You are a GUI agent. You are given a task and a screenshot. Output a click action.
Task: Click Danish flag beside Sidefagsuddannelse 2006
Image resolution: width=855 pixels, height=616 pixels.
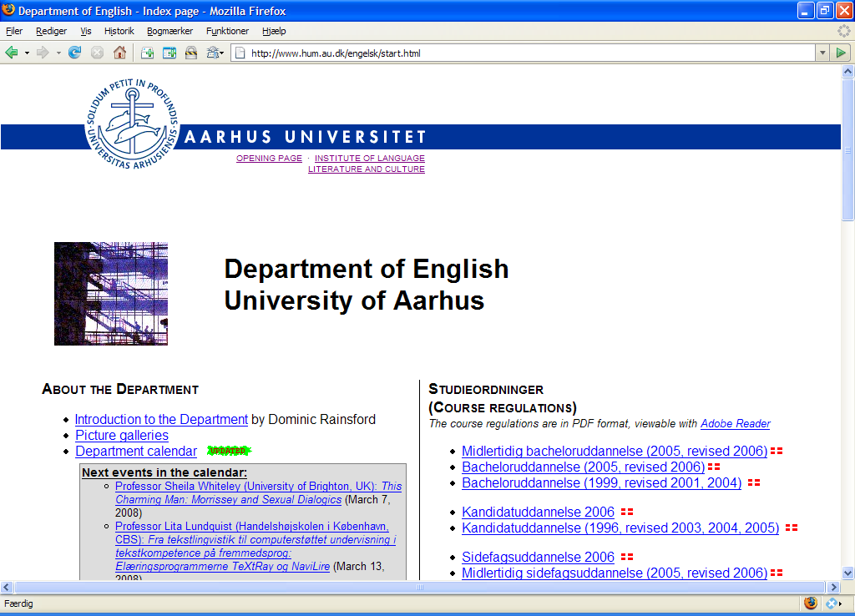pos(627,557)
